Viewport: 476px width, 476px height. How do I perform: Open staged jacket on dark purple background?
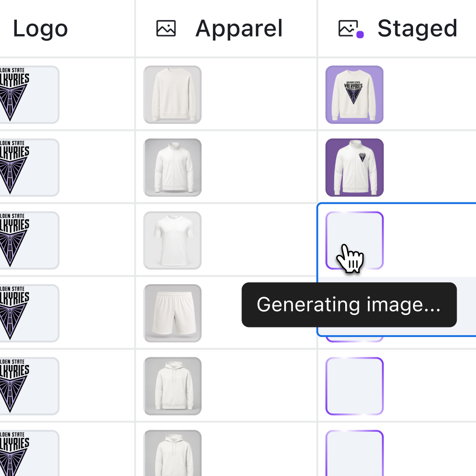click(354, 168)
